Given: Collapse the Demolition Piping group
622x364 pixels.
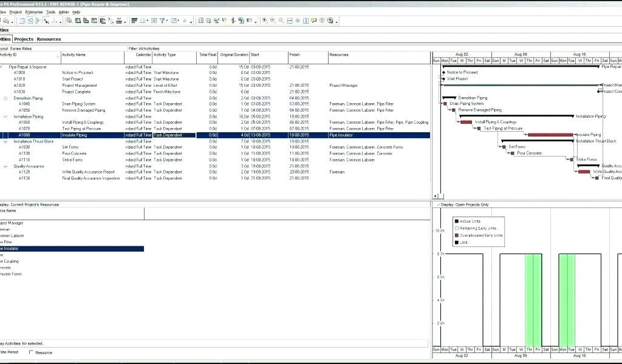Looking at the screenshot, I should (x=5, y=98).
